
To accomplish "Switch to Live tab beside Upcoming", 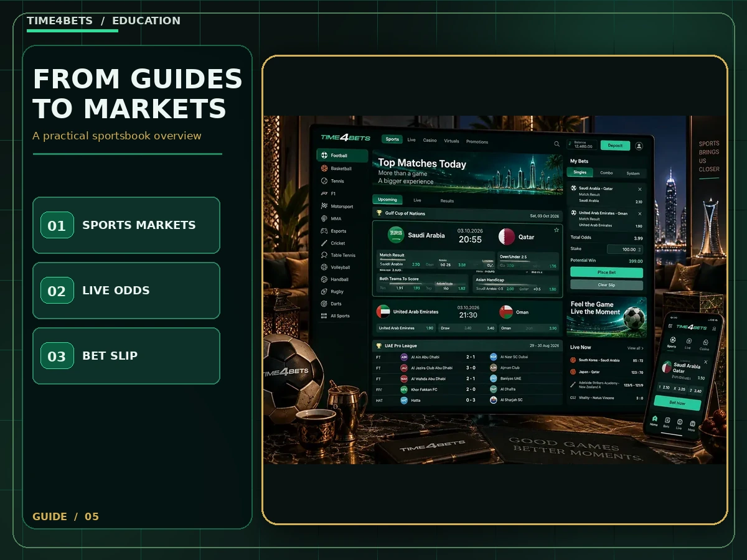I will (x=417, y=200).
